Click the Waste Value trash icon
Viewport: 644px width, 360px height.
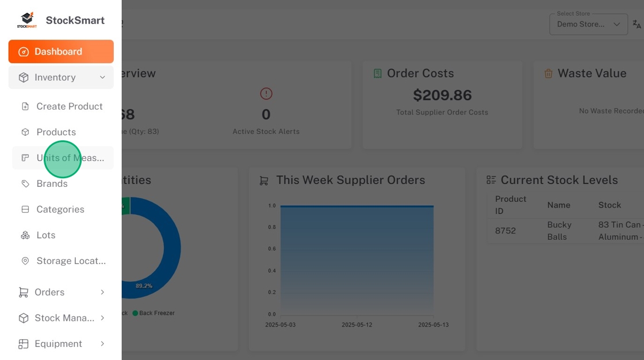tap(549, 74)
